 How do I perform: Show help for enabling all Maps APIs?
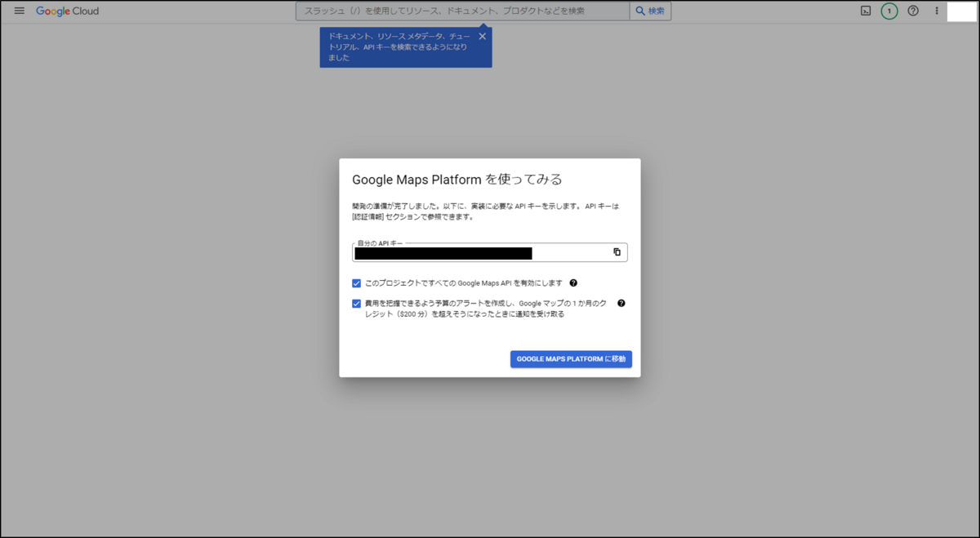[573, 283]
